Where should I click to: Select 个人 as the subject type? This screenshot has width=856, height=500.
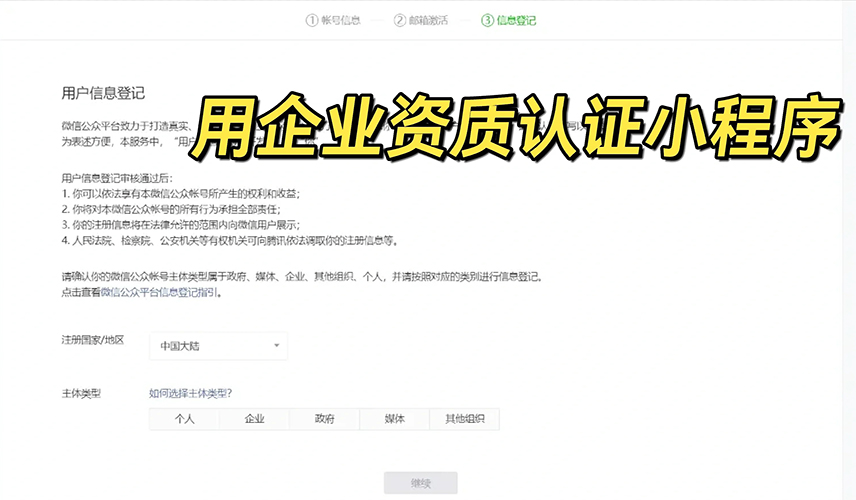click(x=185, y=419)
